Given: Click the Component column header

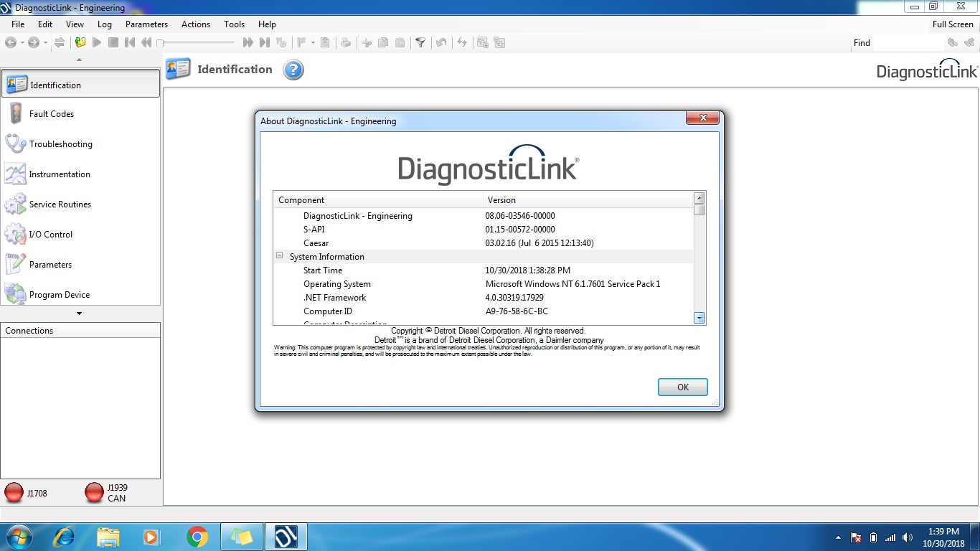Looking at the screenshot, I should [x=378, y=200].
